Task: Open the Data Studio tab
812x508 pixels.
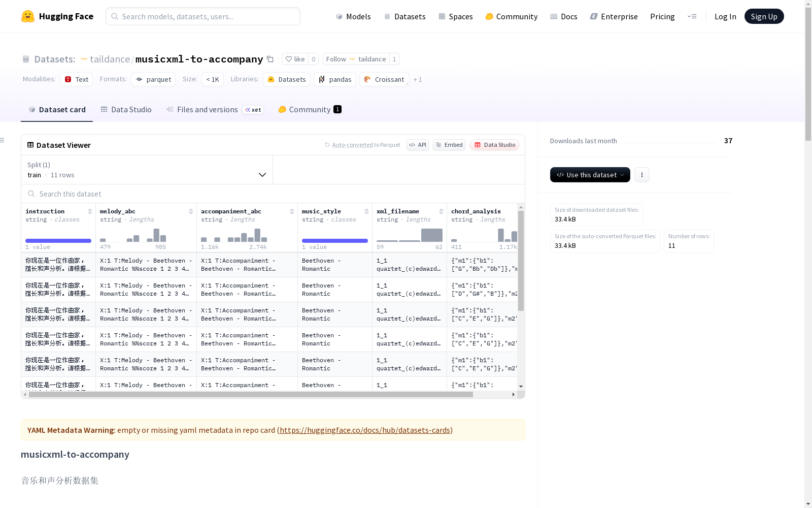Action: (x=126, y=110)
